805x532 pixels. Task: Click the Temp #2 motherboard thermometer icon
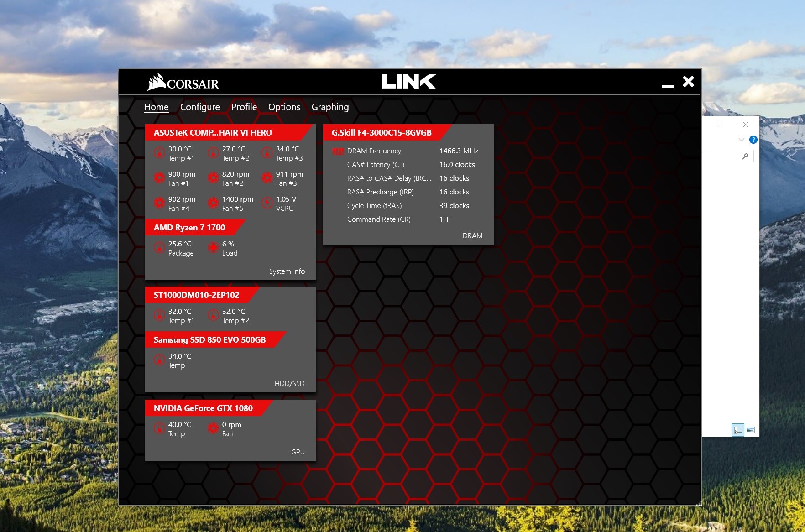click(213, 153)
